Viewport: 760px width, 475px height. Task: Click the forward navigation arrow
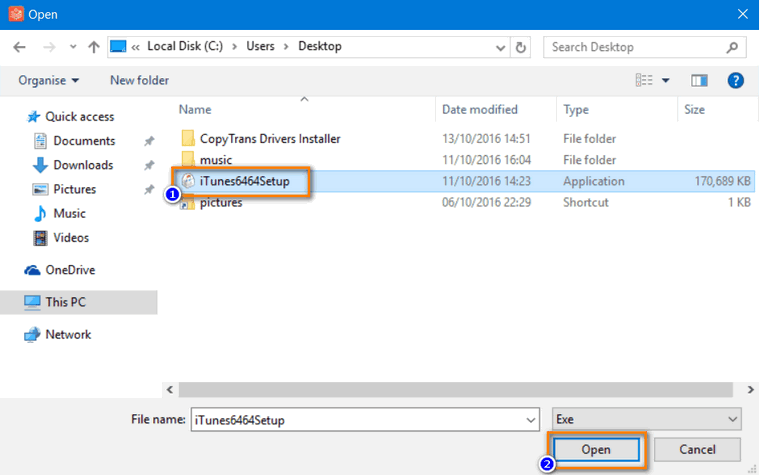49,47
